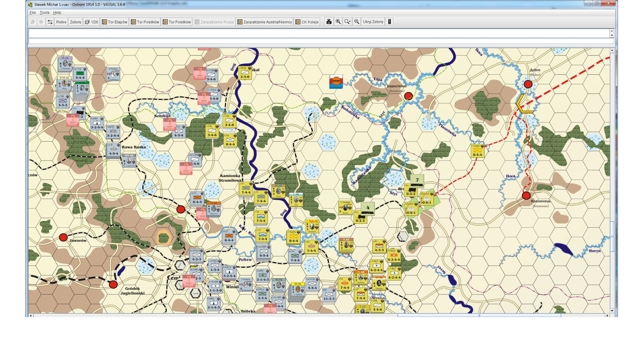Select the STOP marker on the map
Image resolution: width=644 pixels, height=358 pixels.
[336, 82]
